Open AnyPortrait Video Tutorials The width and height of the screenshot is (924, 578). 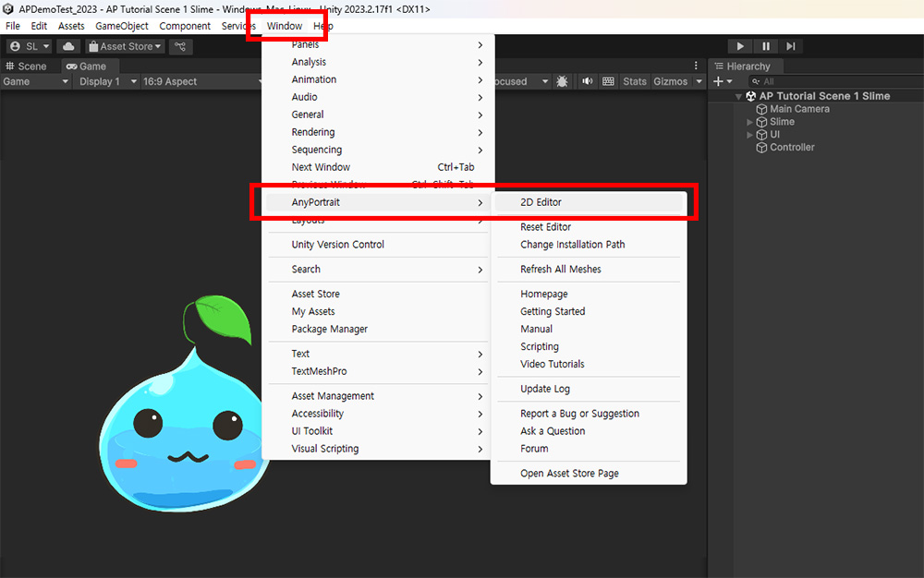pos(589,365)
